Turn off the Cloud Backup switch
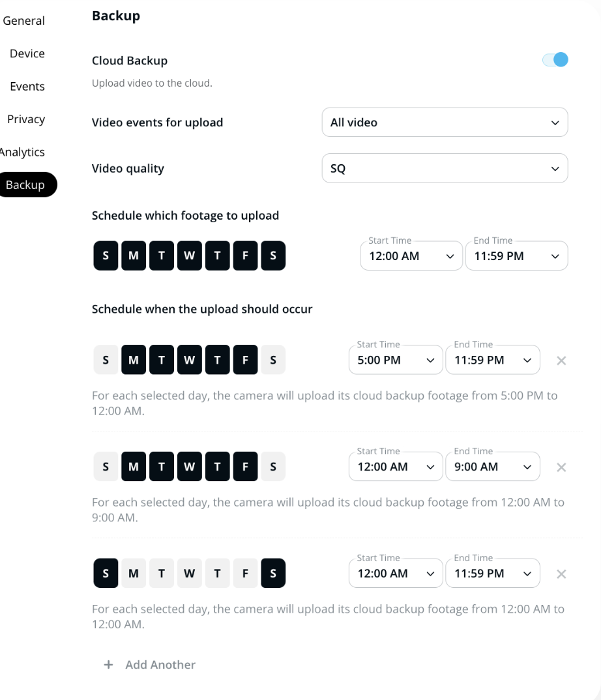Image resolution: width=601 pixels, height=700 pixels. point(555,60)
